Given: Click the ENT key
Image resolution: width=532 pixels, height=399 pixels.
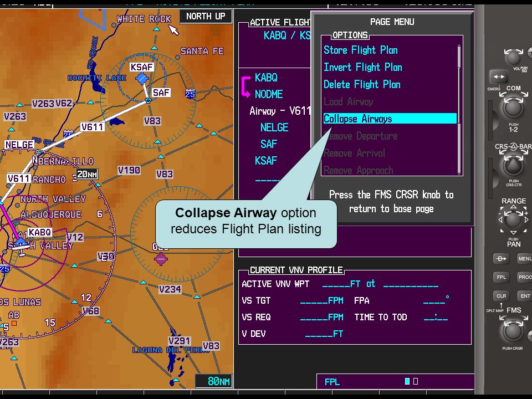Looking at the screenshot, I should click(x=525, y=296).
